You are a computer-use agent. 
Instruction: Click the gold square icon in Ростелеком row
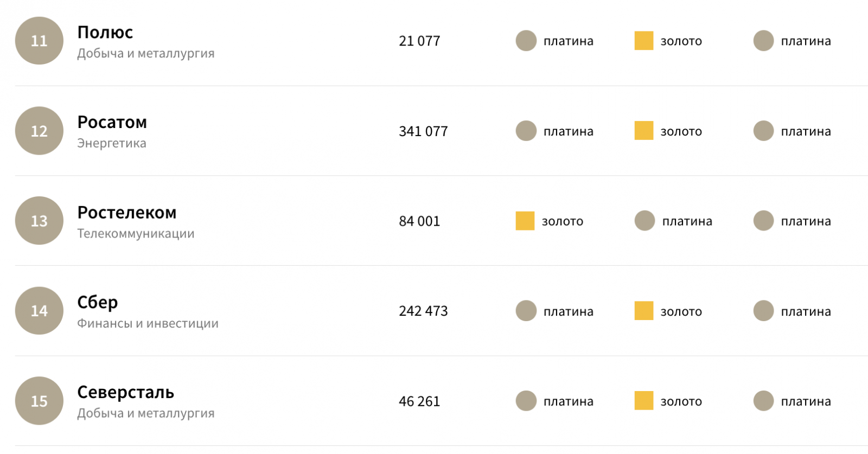[x=525, y=221]
